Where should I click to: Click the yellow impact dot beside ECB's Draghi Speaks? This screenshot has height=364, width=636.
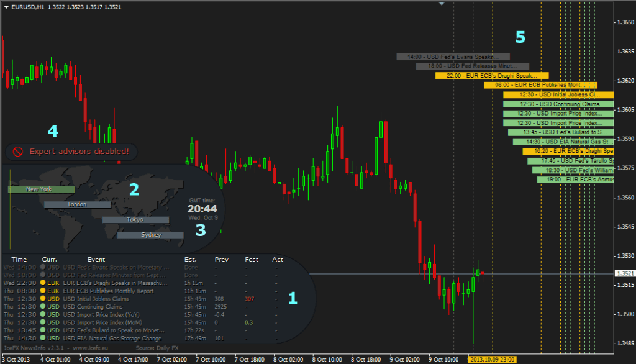coord(42,283)
